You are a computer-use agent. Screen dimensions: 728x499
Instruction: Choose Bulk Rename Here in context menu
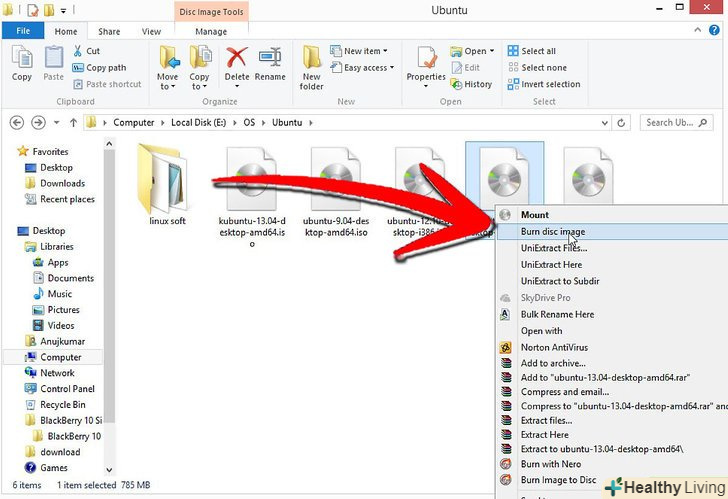(612, 314)
